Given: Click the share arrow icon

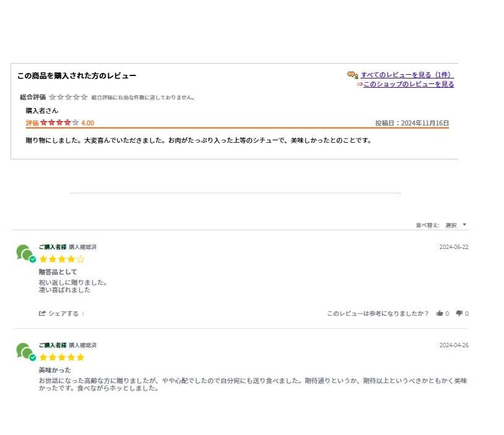Looking at the screenshot, I should 42,313.
